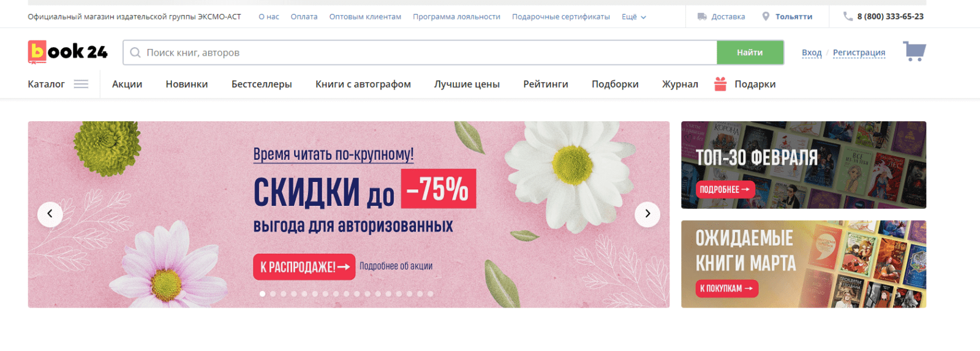This screenshot has height=351, width=980.
Task: Open the ТОП-30 ФЕВРАЛЯ banner
Action: [804, 165]
